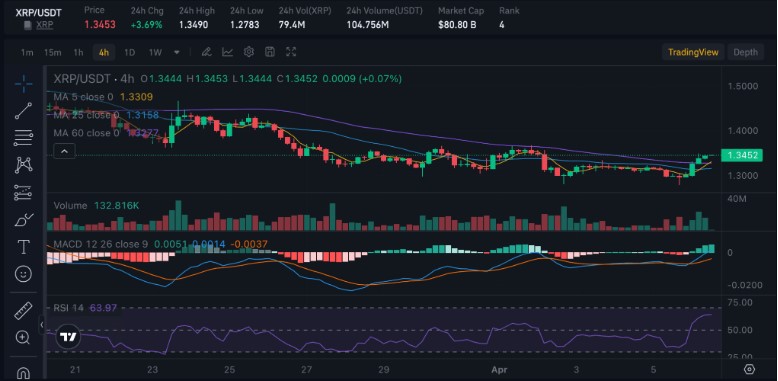Toggle fullscreen chart mode
778x381 pixels.
(291, 52)
